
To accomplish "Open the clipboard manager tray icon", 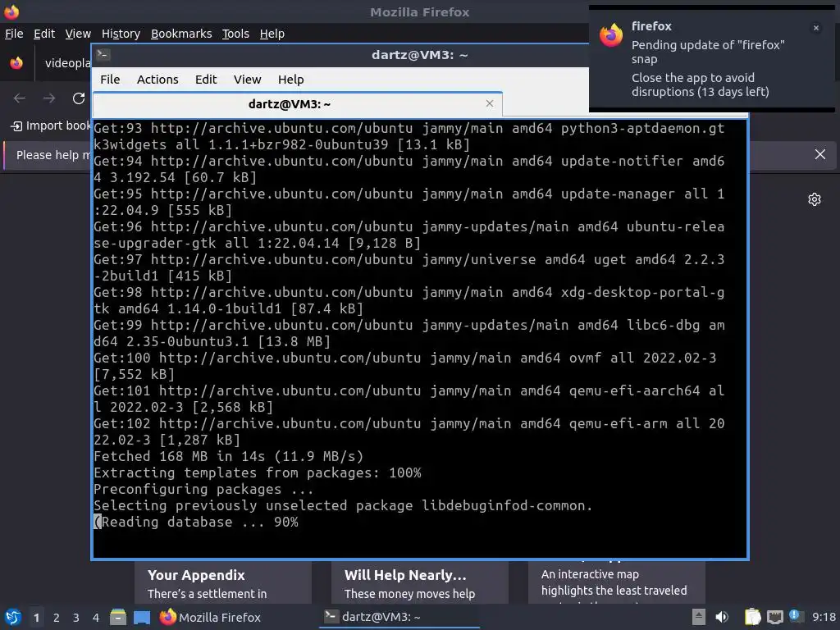I will (753, 617).
